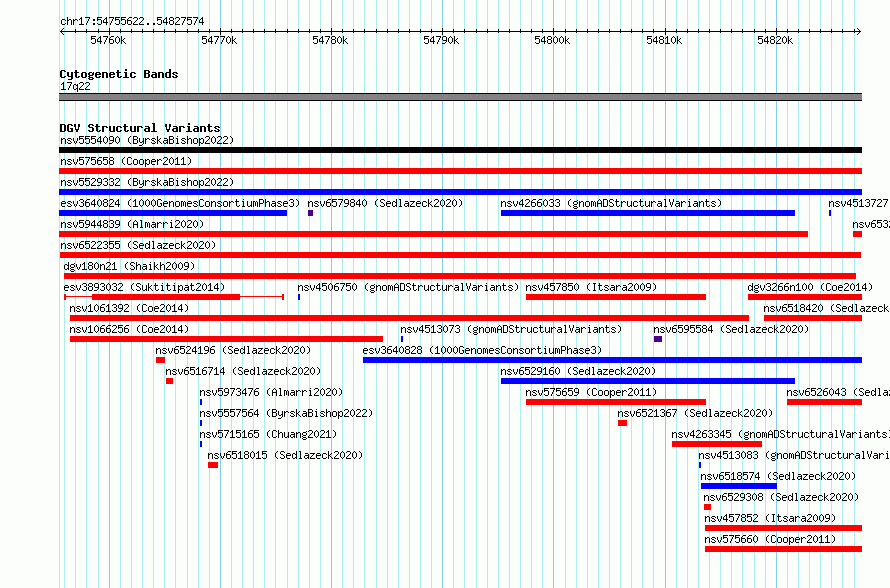890x588 pixels.
Task: Select the blue nsv5529332 variant bar
Action: click(x=460, y=192)
